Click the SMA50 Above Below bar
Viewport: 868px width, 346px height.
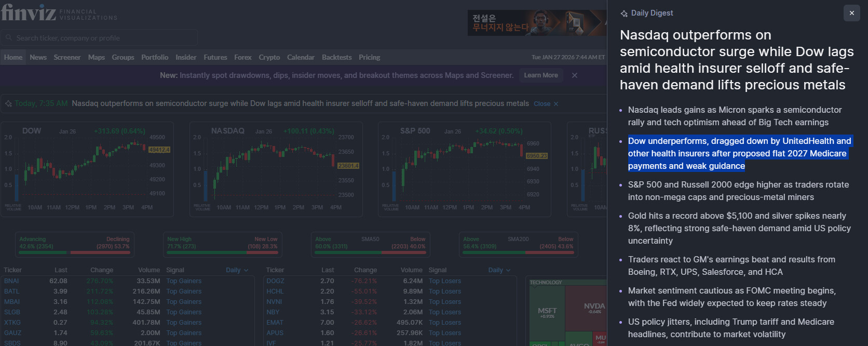[x=370, y=245]
